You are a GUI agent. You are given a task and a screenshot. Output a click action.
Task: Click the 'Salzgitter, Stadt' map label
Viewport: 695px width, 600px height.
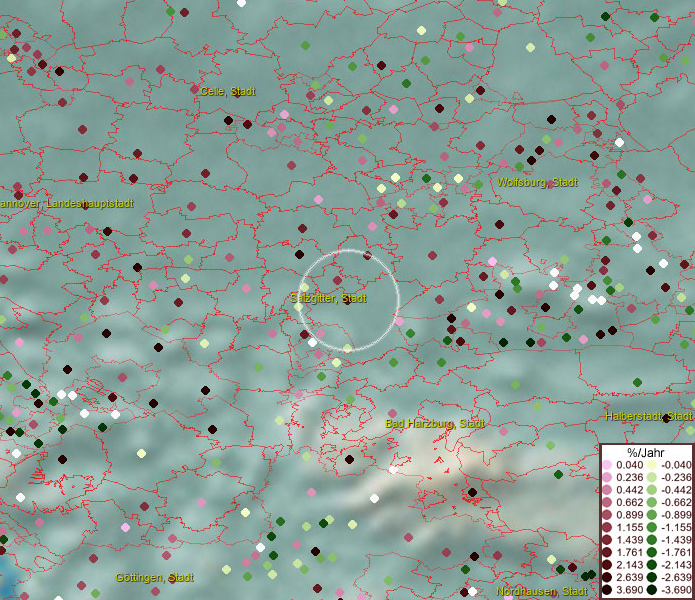328,298
